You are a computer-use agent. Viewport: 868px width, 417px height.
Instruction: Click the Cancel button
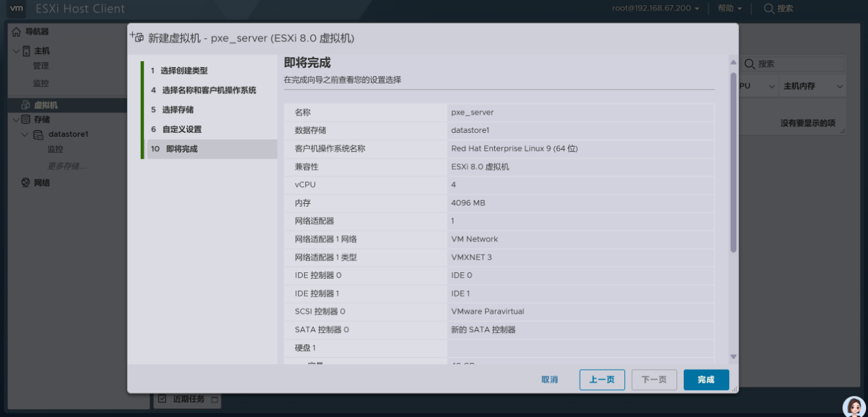click(x=549, y=380)
